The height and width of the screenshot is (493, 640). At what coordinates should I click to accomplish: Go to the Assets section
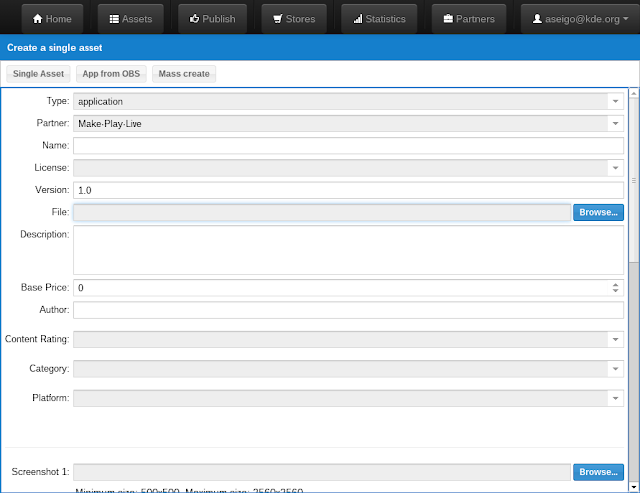coord(131,19)
